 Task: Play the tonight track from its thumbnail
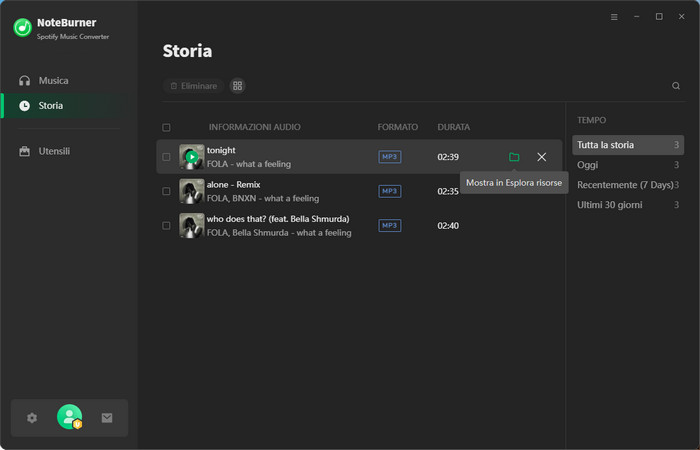pos(192,157)
